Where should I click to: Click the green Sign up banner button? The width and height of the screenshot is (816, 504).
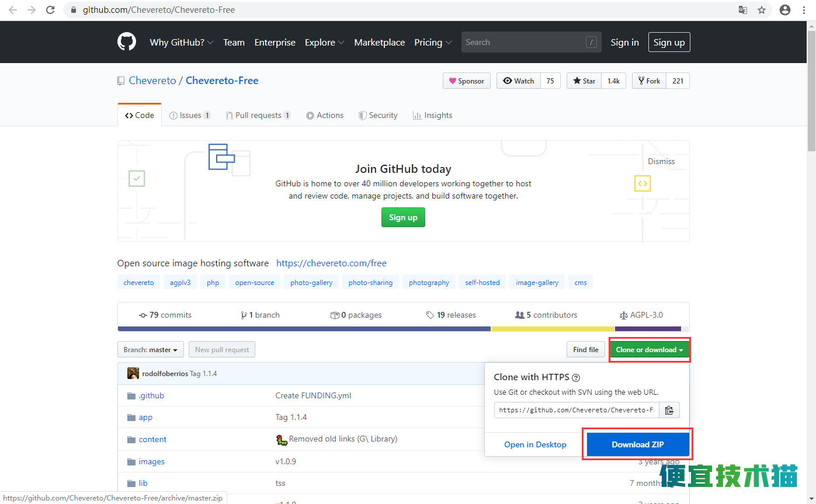click(x=403, y=217)
